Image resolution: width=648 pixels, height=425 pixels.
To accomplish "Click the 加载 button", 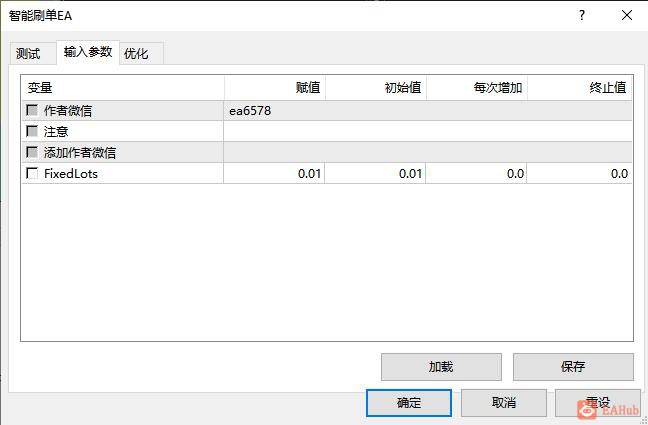I will 441,367.
